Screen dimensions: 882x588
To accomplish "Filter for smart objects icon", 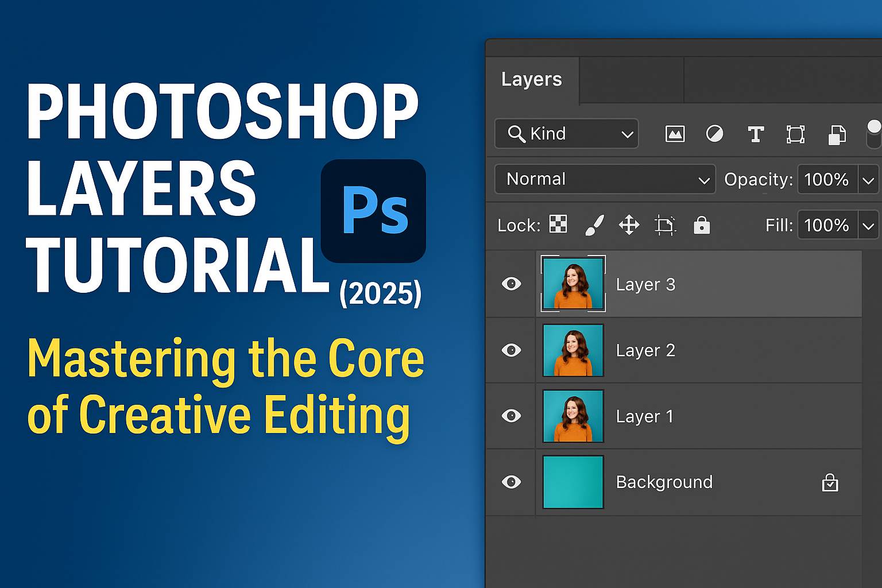I will pyautogui.click(x=837, y=135).
